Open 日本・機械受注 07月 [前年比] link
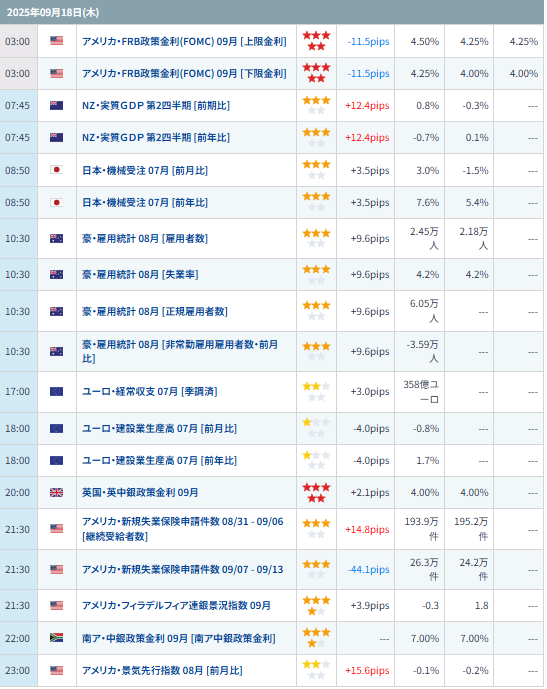The image size is (547, 689). (145, 203)
